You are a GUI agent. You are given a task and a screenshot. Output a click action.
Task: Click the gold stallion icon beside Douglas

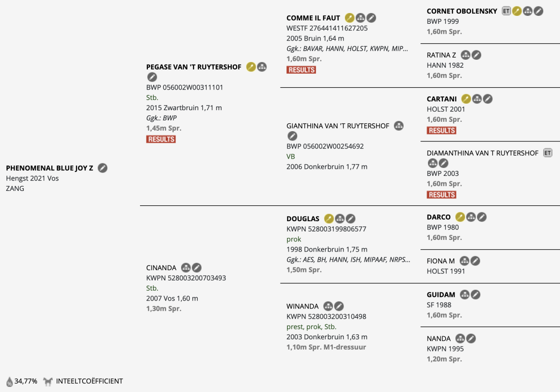(x=329, y=218)
